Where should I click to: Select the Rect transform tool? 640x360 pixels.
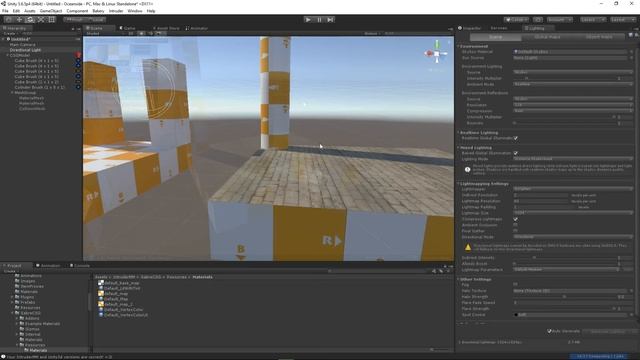[52, 19]
